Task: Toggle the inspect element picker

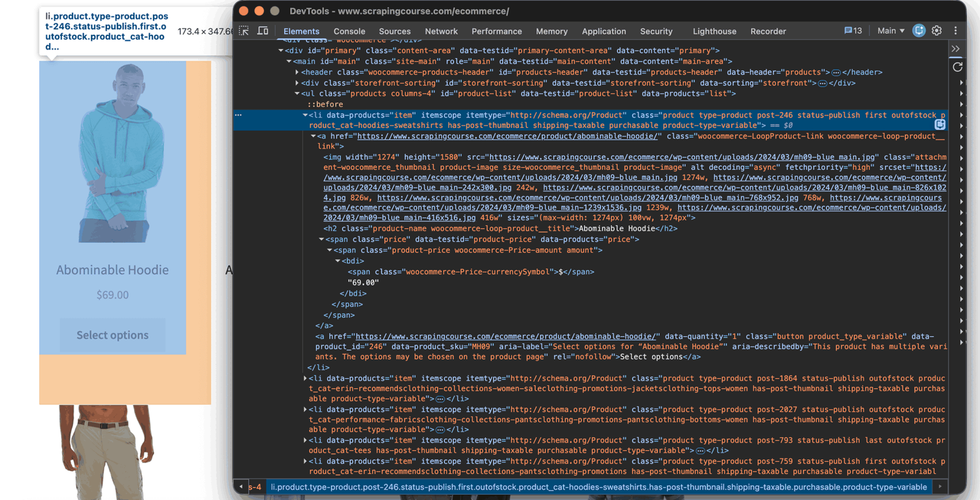Action: point(244,31)
